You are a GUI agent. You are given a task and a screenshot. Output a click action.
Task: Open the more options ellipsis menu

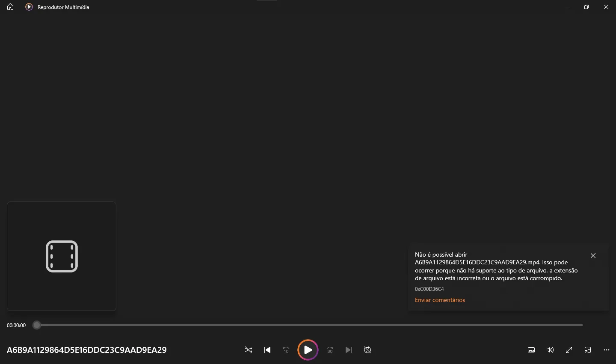[x=606, y=350]
